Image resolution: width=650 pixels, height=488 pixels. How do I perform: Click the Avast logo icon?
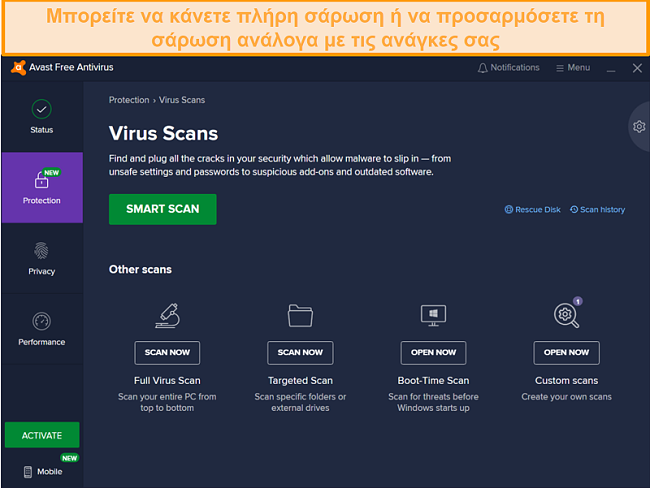pos(18,68)
